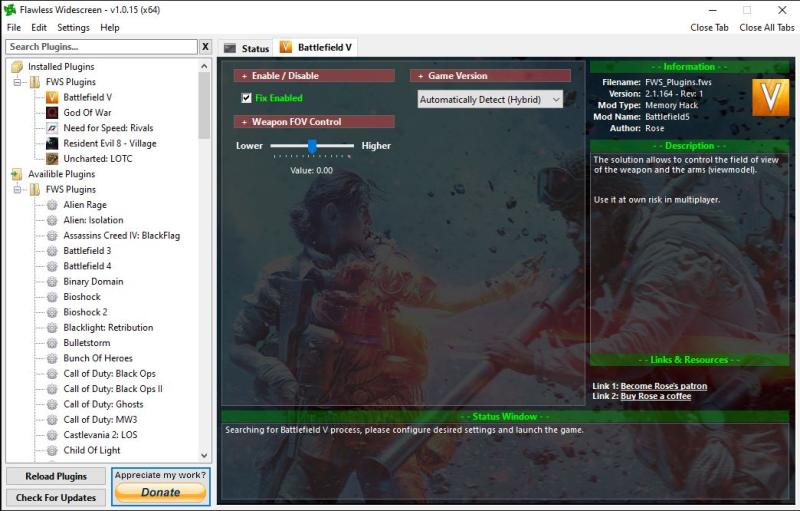The image size is (800, 511).
Task: Open the Settings menu
Action: click(x=73, y=28)
